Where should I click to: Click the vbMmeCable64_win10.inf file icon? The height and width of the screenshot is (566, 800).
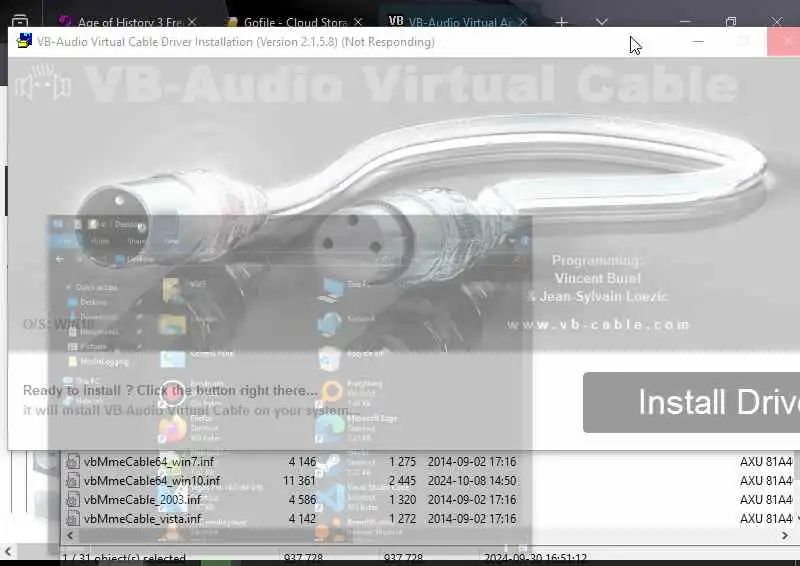pos(73,481)
